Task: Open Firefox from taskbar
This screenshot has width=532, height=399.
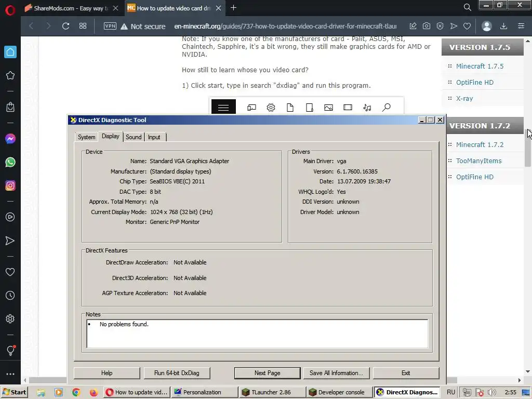Action: click(x=94, y=392)
